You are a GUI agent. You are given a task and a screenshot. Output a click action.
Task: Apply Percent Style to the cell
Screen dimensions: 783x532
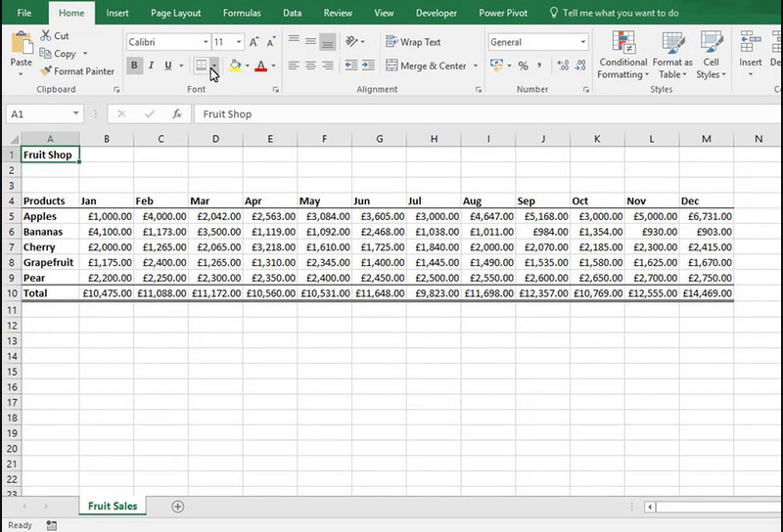tap(523, 66)
